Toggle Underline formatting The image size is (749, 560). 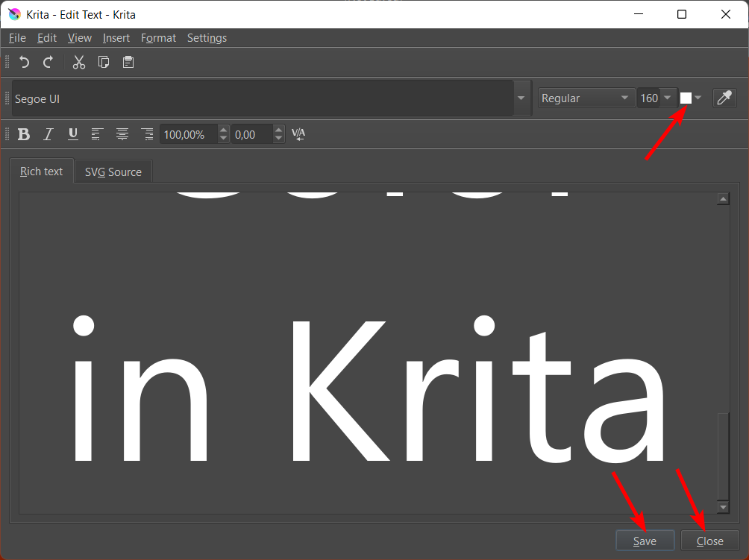coord(73,135)
